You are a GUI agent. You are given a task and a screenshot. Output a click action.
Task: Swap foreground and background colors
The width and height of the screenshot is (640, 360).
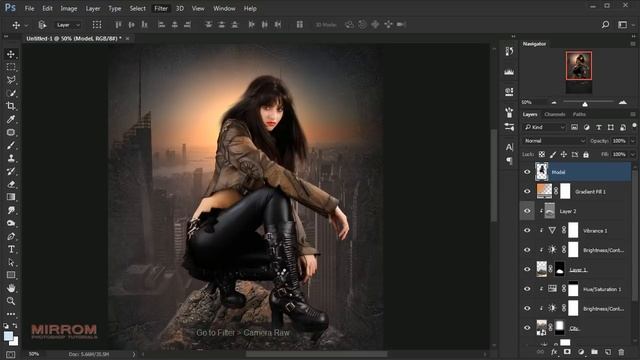tap(15, 326)
